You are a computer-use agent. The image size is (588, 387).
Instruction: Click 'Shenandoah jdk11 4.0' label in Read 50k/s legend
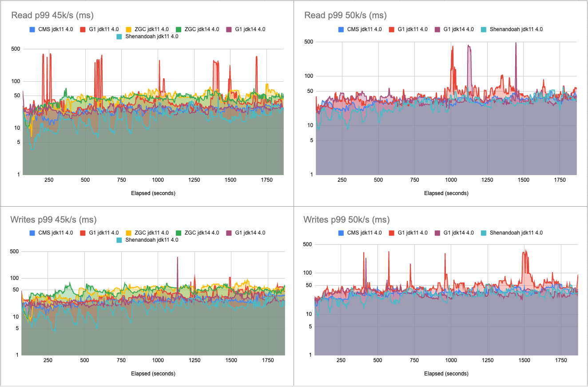pos(516,30)
